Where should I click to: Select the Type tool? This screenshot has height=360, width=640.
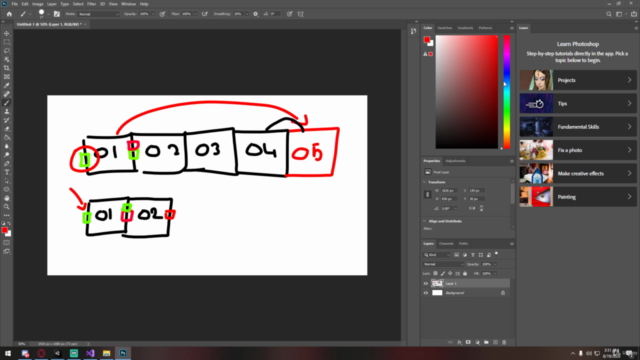click(7, 172)
